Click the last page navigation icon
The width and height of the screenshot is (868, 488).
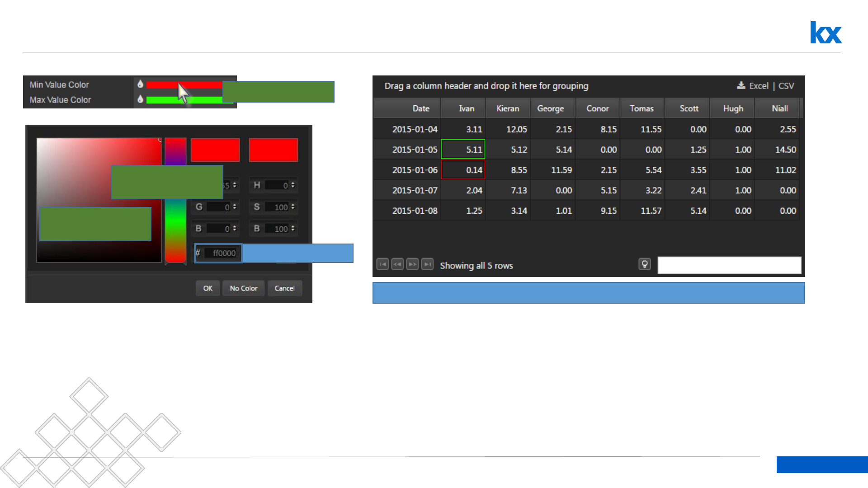(x=427, y=264)
